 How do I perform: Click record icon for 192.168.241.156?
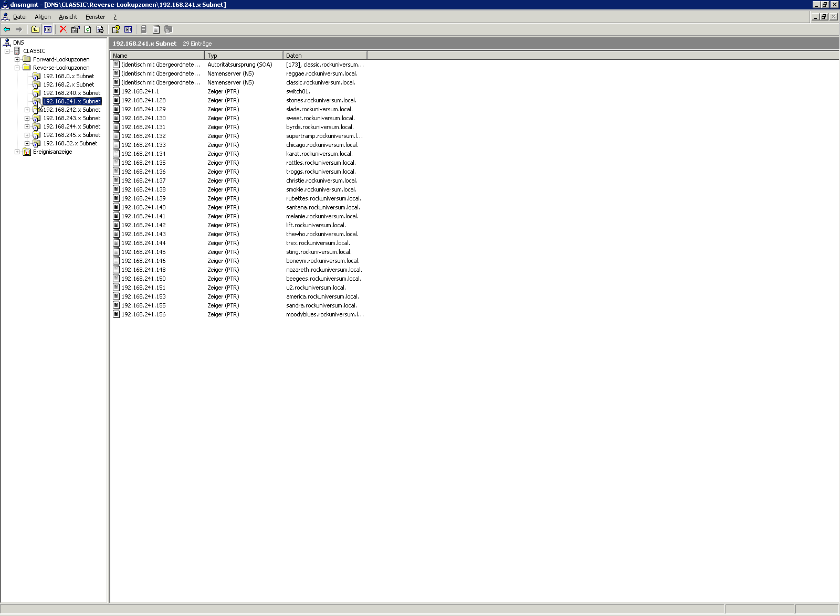(117, 314)
